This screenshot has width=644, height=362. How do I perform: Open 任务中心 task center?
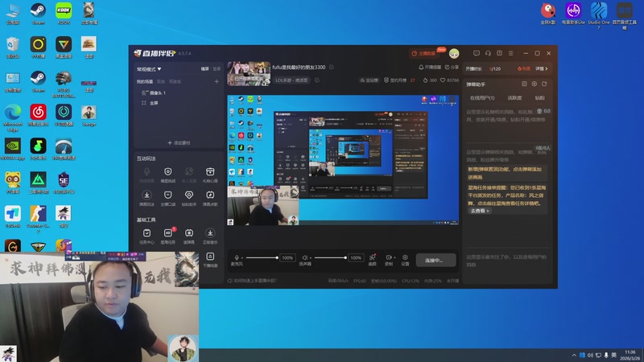(x=147, y=236)
